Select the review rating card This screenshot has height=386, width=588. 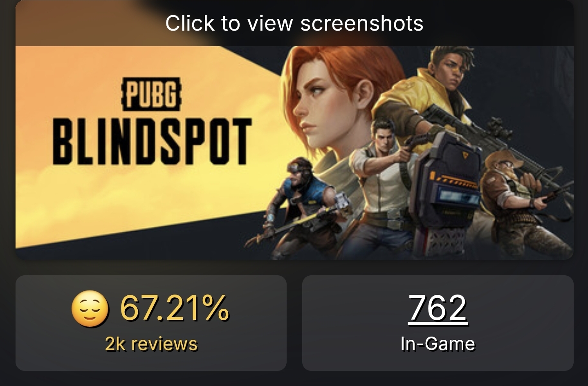pos(151,323)
